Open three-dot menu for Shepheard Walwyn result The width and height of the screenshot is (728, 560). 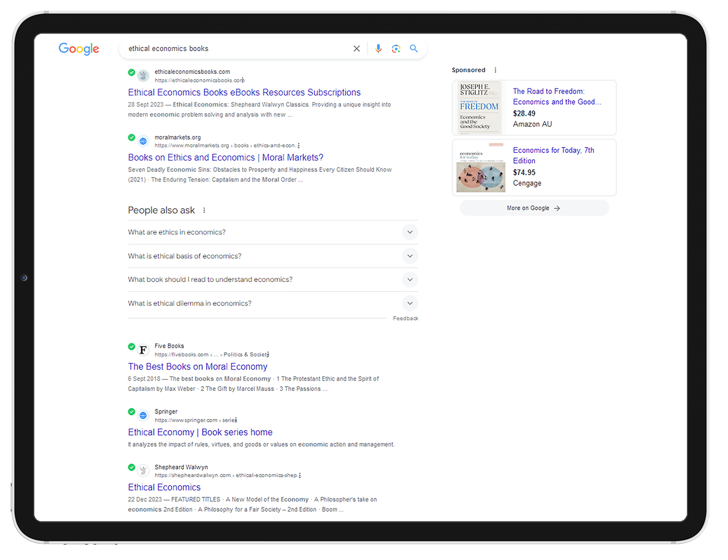pyautogui.click(x=300, y=475)
